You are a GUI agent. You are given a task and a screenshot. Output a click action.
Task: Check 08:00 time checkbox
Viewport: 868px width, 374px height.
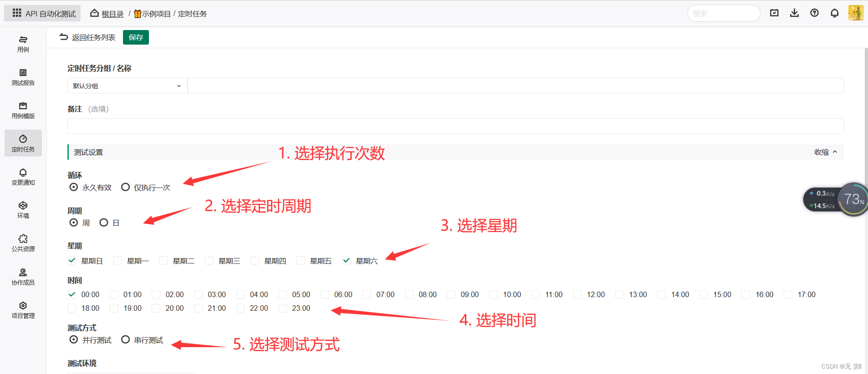pyautogui.click(x=409, y=294)
